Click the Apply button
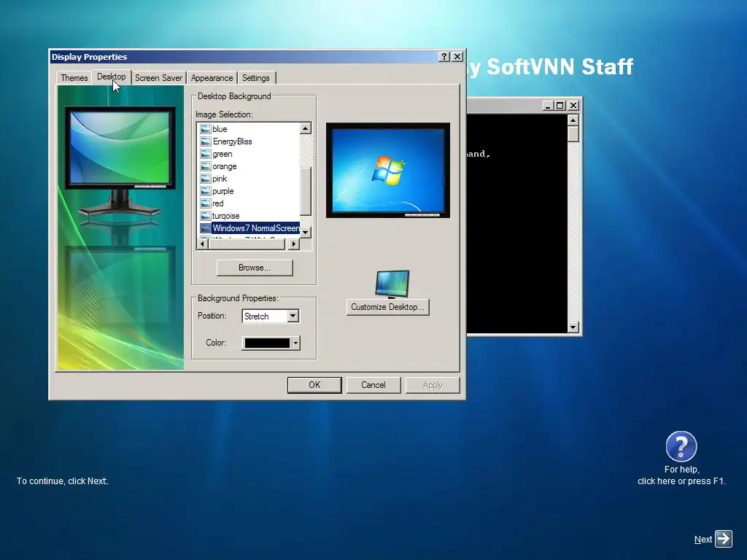 coord(433,385)
